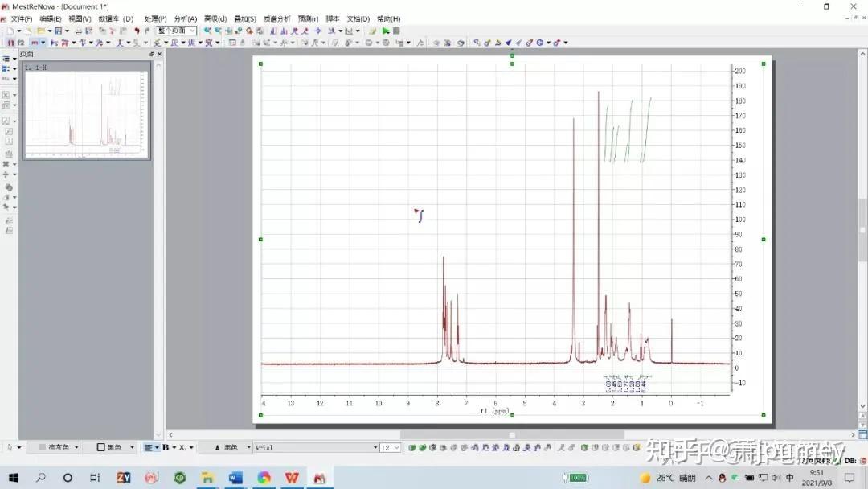Toggle the subscript X formatting button
Screen dimensions: 868x489
click(x=182, y=447)
